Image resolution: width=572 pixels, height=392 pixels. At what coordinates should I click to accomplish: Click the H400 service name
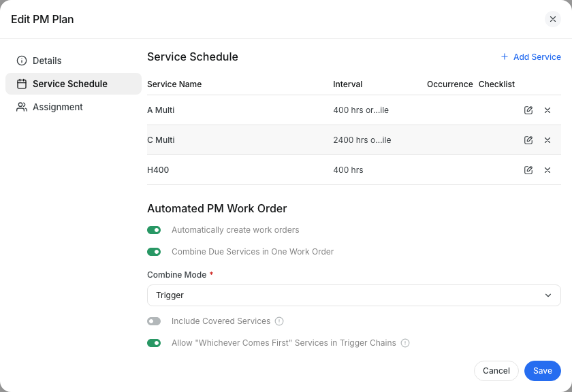(158, 170)
